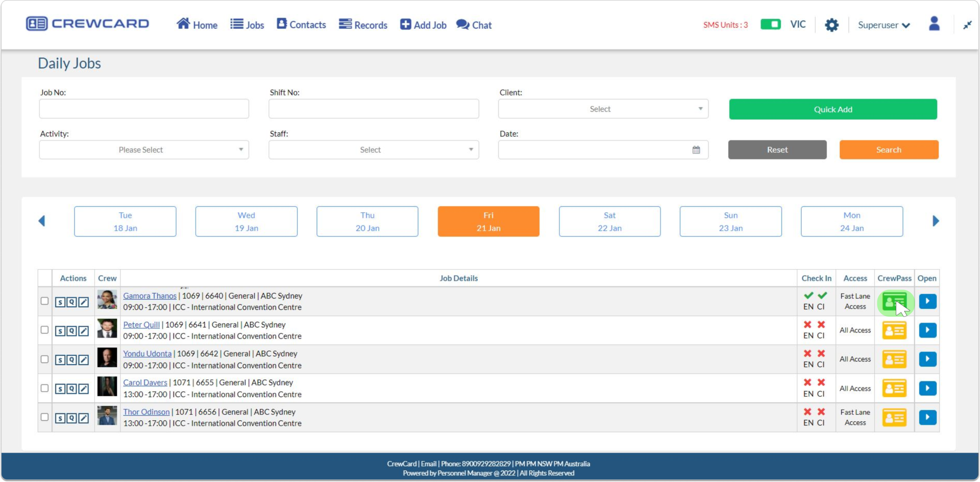Toggle the green switch beside VIC
This screenshot has height=482, width=980.
[x=770, y=25]
